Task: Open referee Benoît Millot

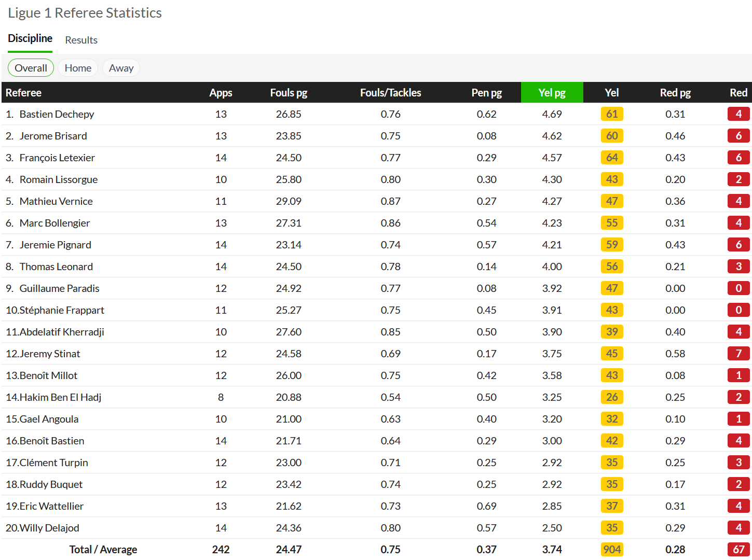Action: (x=48, y=375)
